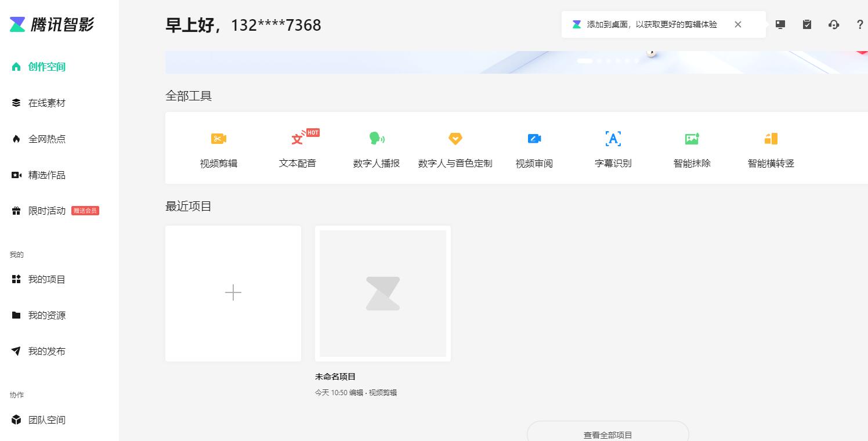
Task: Click the desktop monitor icon in header
Action: (780, 24)
